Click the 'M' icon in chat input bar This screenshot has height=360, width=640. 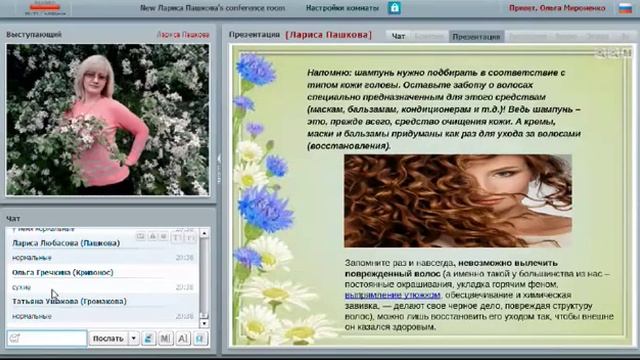coord(165,338)
